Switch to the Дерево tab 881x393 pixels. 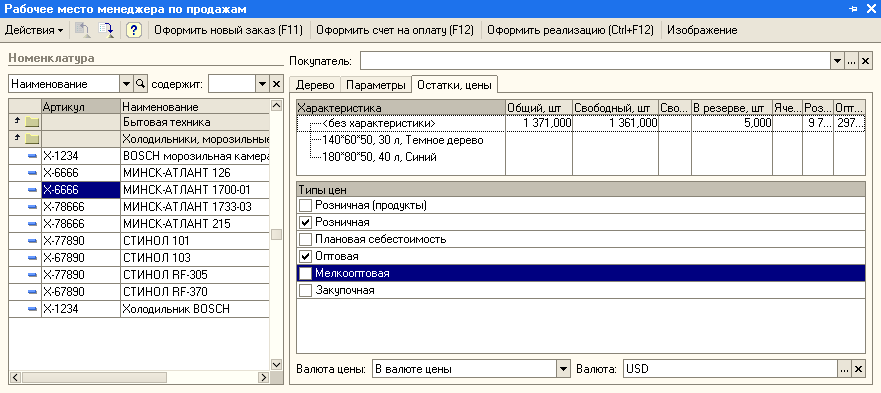[x=315, y=85]
